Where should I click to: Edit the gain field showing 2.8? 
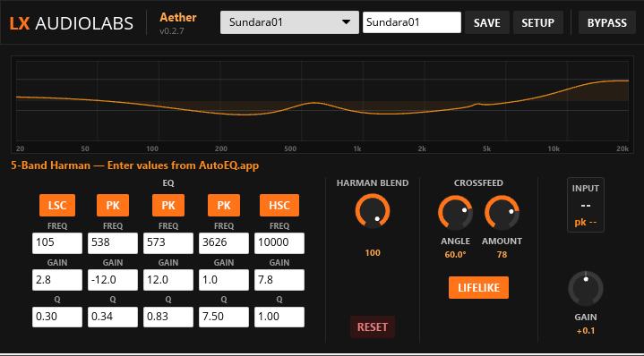[x=57, y=280]
